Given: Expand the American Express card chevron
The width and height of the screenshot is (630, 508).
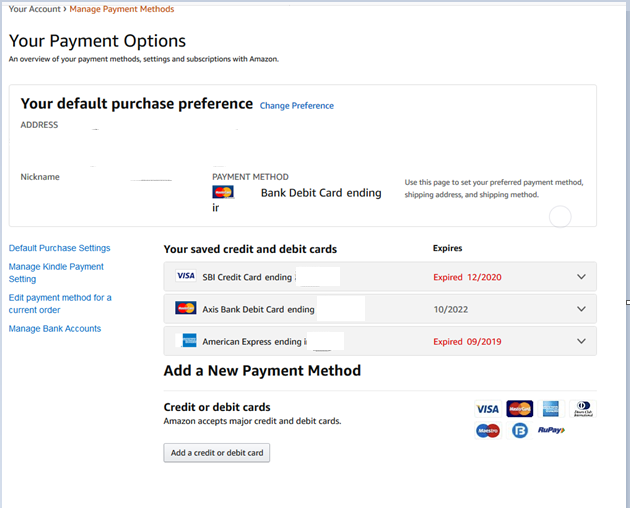Looking at the screenshot, I should (x=581, y=341).
